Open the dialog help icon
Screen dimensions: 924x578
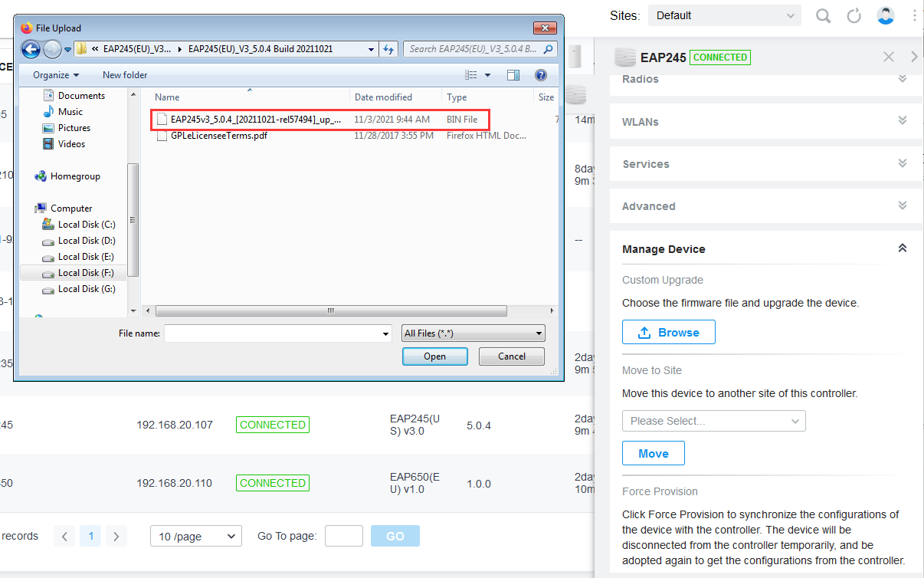[541, 75]
